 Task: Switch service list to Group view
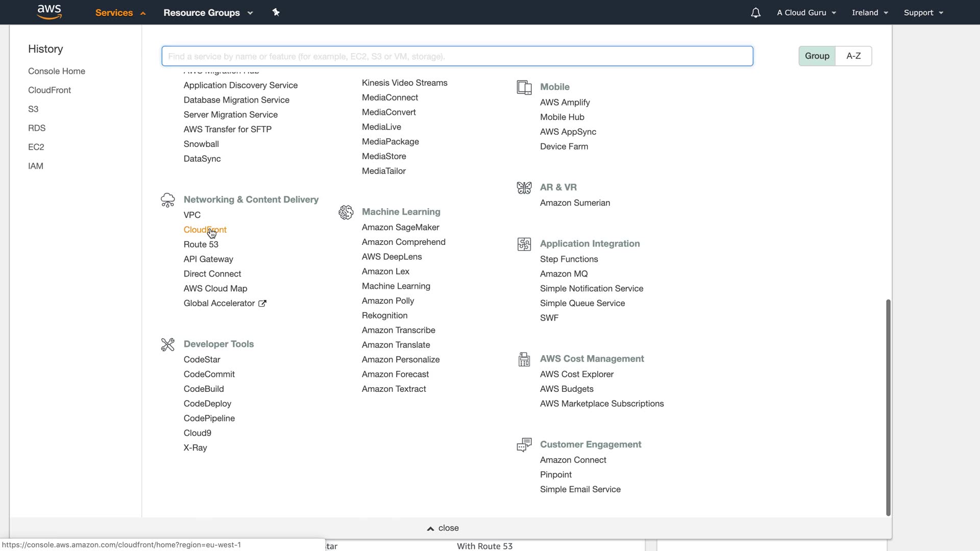click(x=817, y=56)
